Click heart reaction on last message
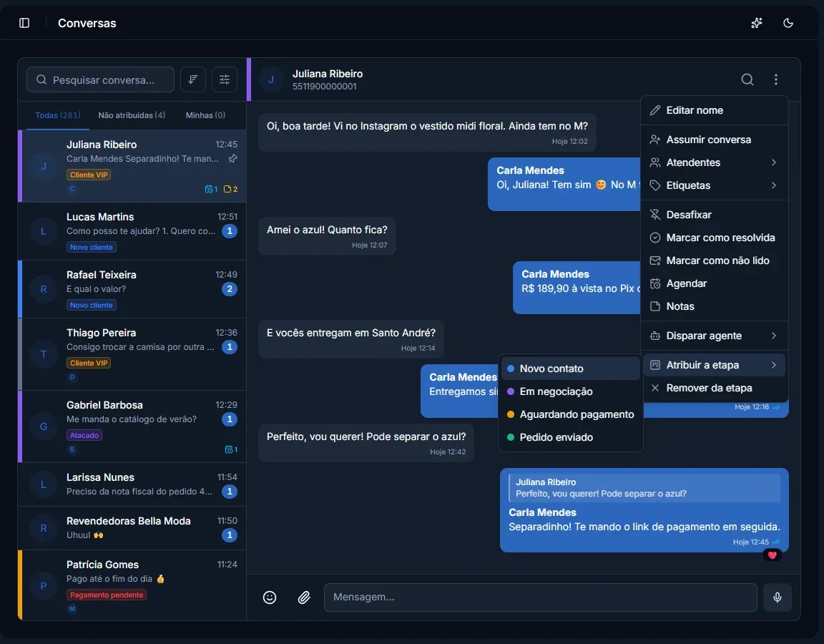This screenshot has height=644, width=824. point(772,555)
